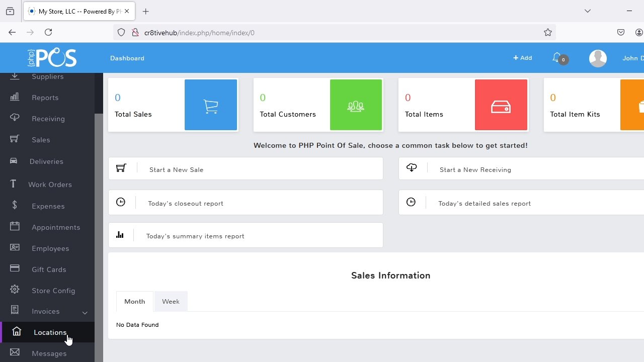Open Today's detailed sales report
Screen dimensions: 644x362
pos(484,203)
